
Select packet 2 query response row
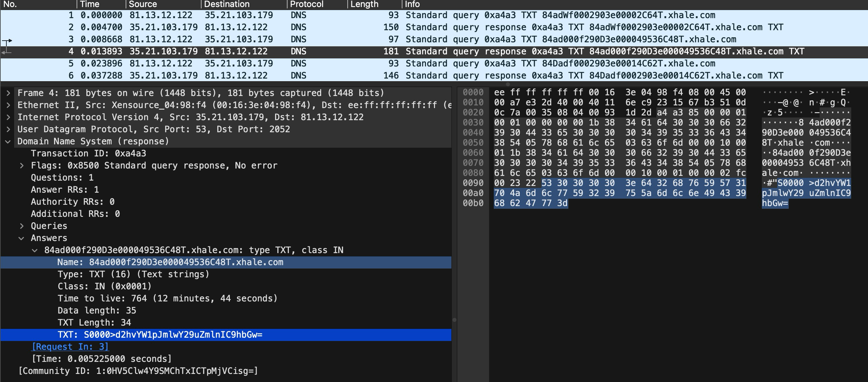(x=434, y=27)
